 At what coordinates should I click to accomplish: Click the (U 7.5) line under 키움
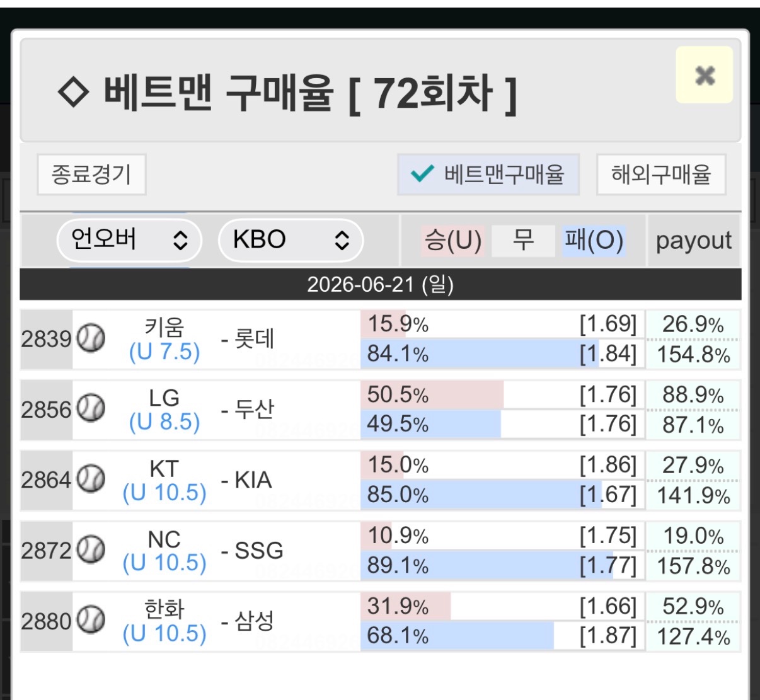pyautogui.click(x=164, y=352)
